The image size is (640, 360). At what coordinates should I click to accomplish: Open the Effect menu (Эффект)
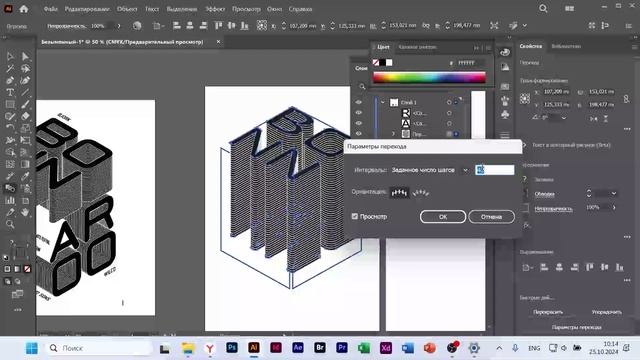coord(215,9)
